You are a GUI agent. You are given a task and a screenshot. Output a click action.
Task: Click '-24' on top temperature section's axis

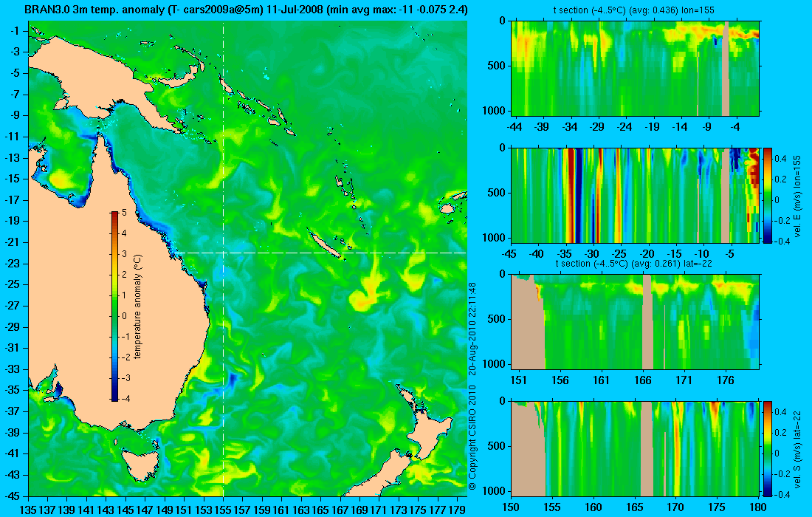625,127
